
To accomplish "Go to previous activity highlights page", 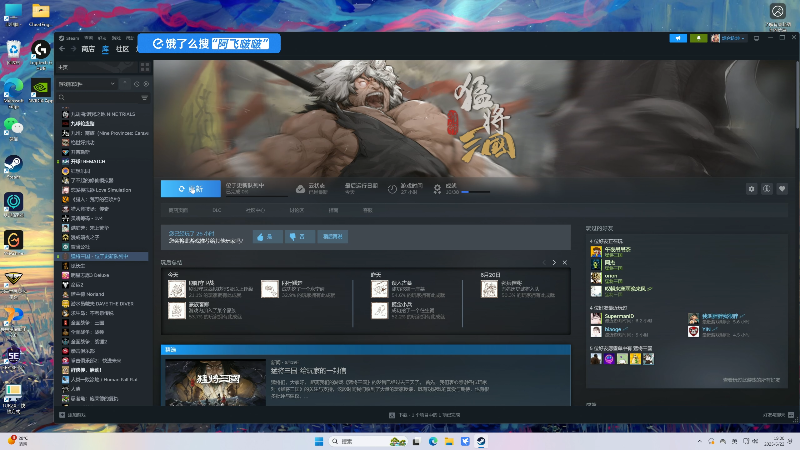I will 544,262.
